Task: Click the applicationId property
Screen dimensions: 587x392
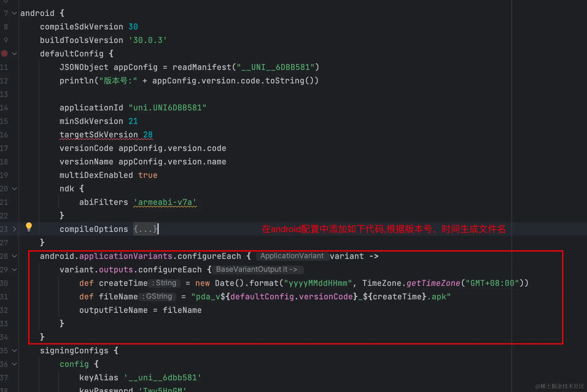Action: pyautogui.click(x=91, y=108)
